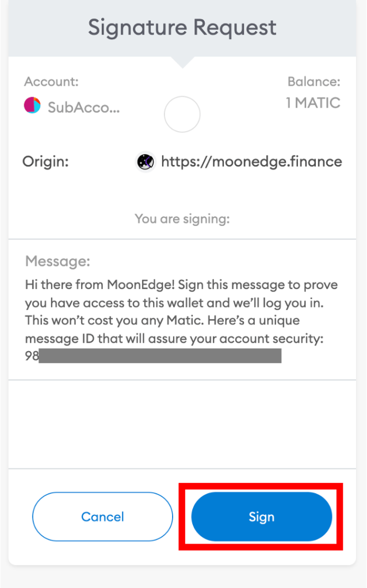Click the 1 MATIC balance amount
The height and width of the screenshot is (588, 367).
click(313, 103)
